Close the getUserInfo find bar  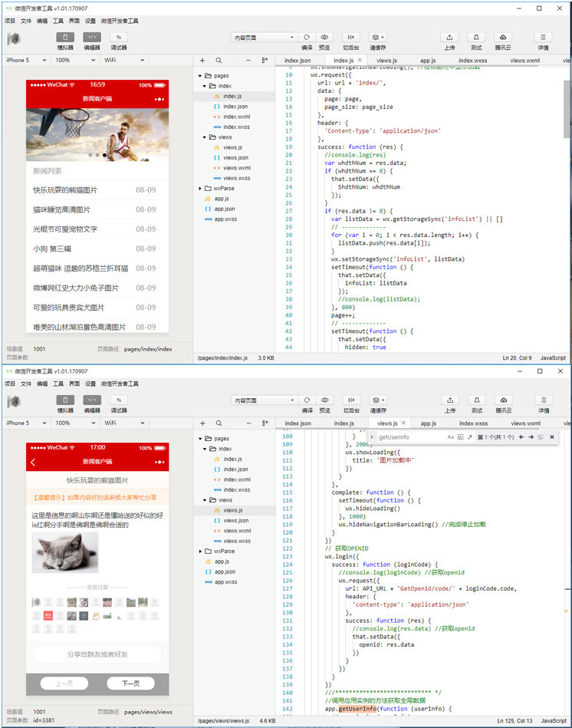click(551, 437)
